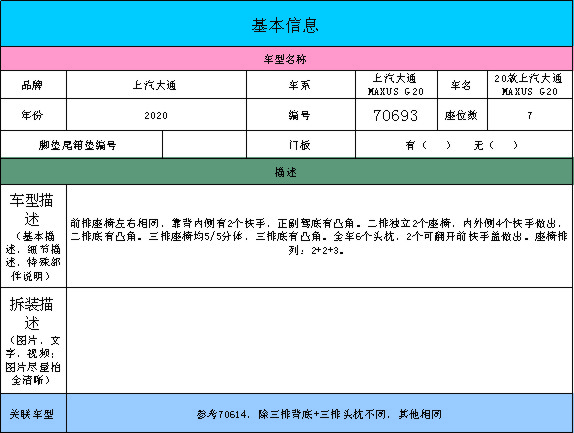Image resolution: width=574 pixels, height=433 pixels.
Task: Click the 编号 label cell
Action: [x=301, y=115]
